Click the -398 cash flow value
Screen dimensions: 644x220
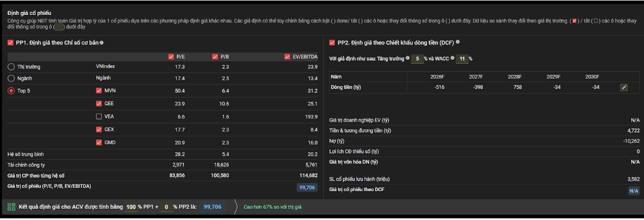(x=478, y=88)
